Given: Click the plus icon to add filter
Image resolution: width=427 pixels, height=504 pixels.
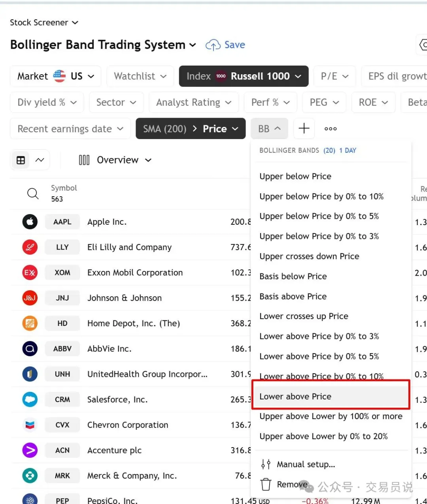Looking at the screenshot, I should pos(304,128).
